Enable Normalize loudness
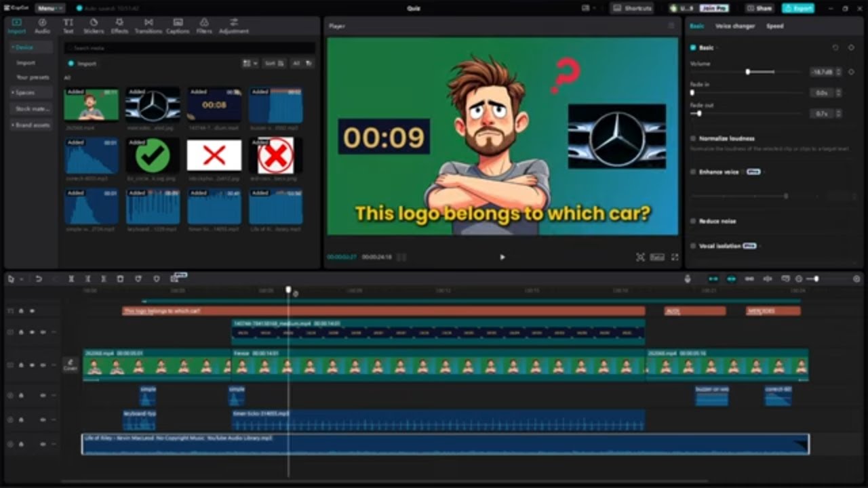This screenshot has width=868, height=488. coord(693,138)
